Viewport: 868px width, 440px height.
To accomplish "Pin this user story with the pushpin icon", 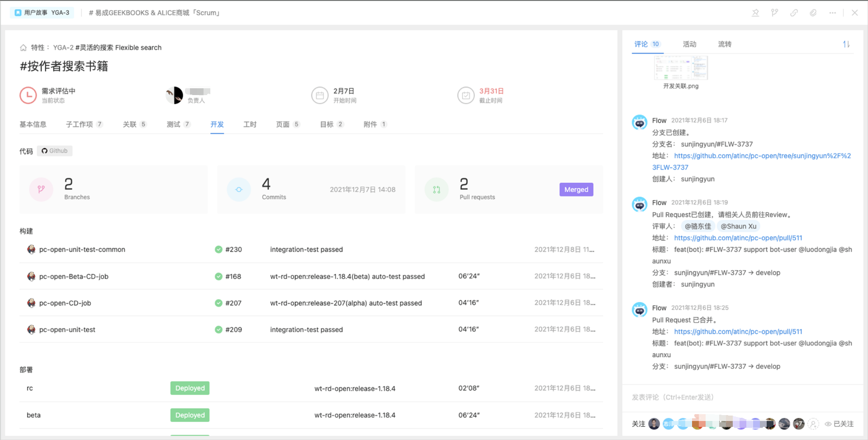I will (755, 13).
